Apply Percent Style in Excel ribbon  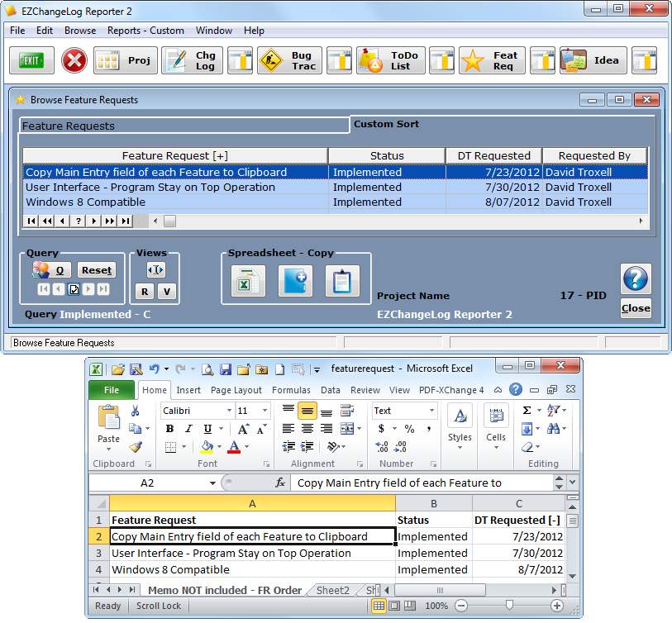click(x=409, y=429)
